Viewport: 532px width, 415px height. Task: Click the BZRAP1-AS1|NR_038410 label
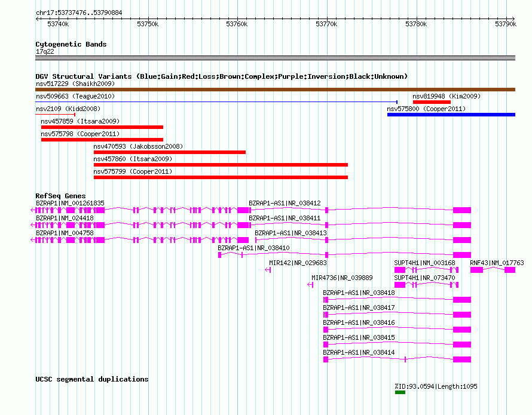[253, 248]
